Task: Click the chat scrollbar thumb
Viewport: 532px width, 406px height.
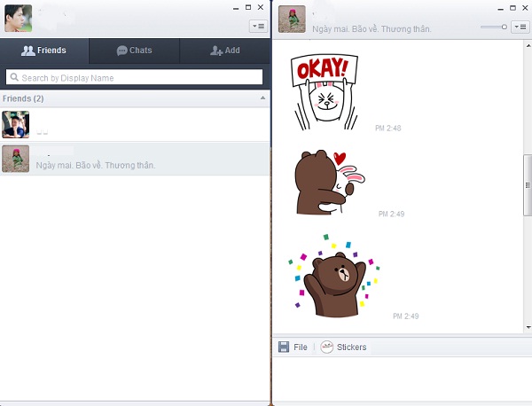Action: [528, 185]
